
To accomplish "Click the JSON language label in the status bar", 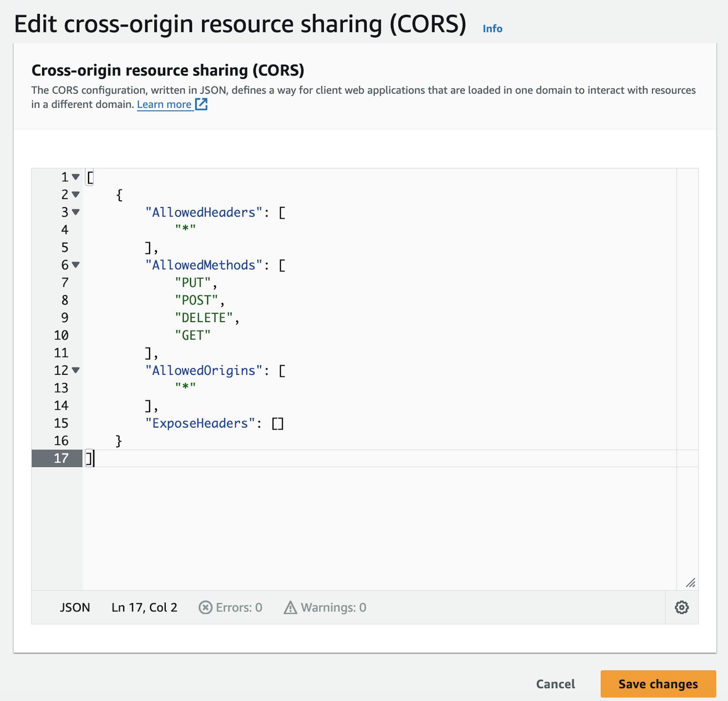I will tap(75, 607).
